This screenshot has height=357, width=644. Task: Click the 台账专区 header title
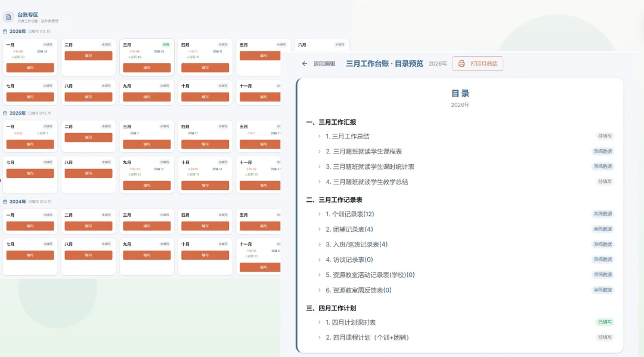click(27, 15)
